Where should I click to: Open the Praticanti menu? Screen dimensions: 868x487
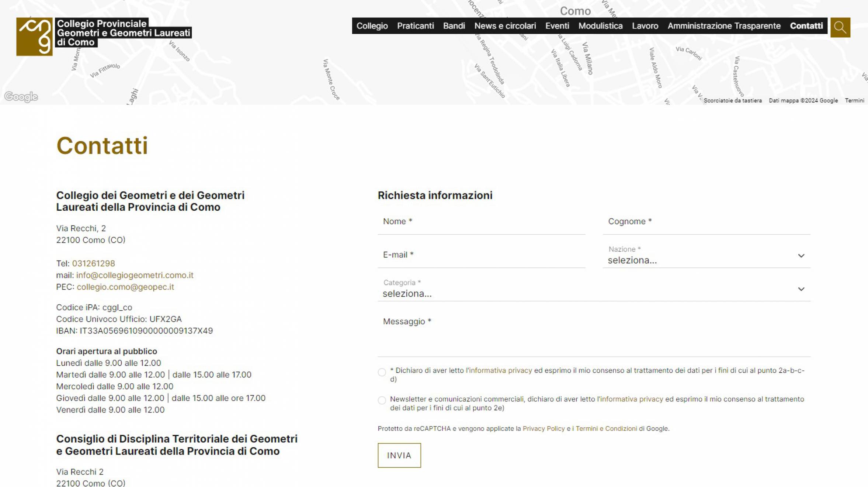(x=415, y=26)
